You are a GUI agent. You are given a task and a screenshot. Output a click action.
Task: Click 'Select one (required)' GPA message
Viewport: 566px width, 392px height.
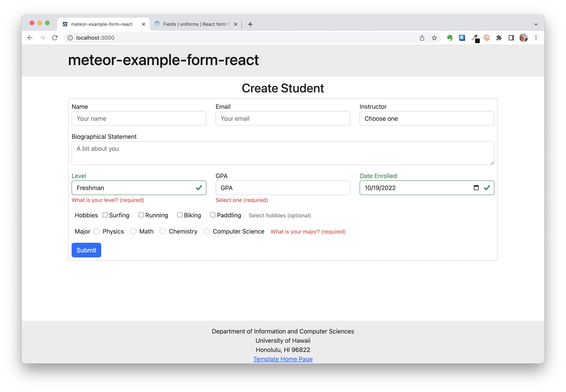pos(242,200)
